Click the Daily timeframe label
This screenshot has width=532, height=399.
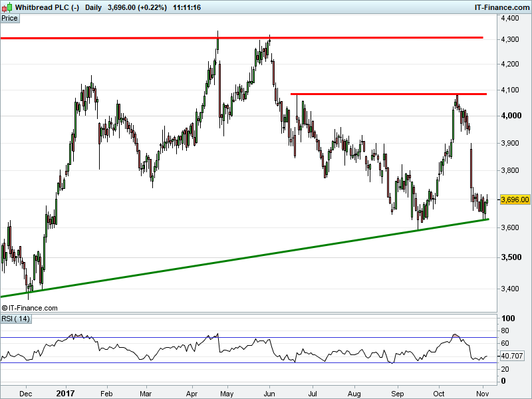(x=93, y=7)
